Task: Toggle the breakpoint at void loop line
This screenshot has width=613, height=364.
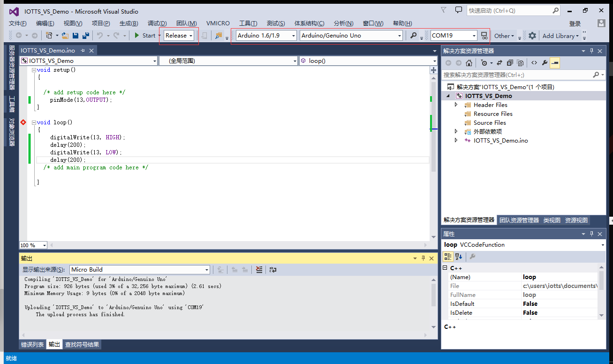Action: (23, 122)
